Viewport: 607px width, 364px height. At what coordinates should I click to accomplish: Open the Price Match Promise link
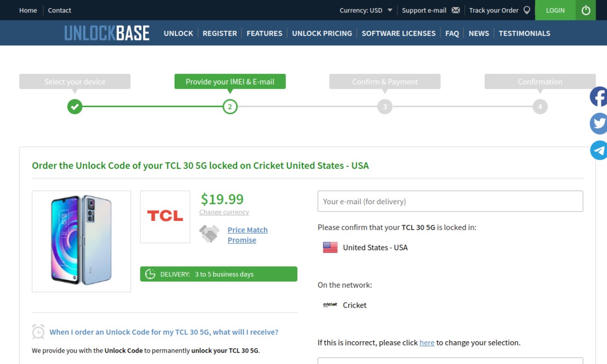click(x=248, y=235)
